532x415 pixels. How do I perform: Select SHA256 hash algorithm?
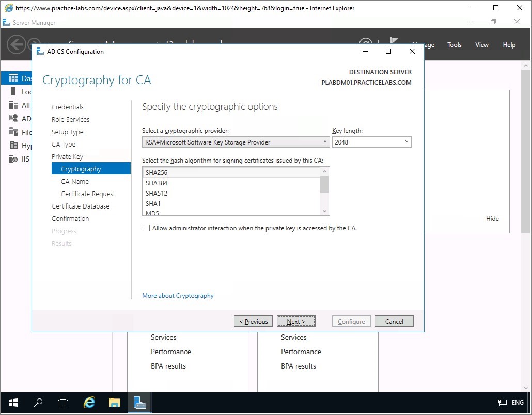point(231,172)
